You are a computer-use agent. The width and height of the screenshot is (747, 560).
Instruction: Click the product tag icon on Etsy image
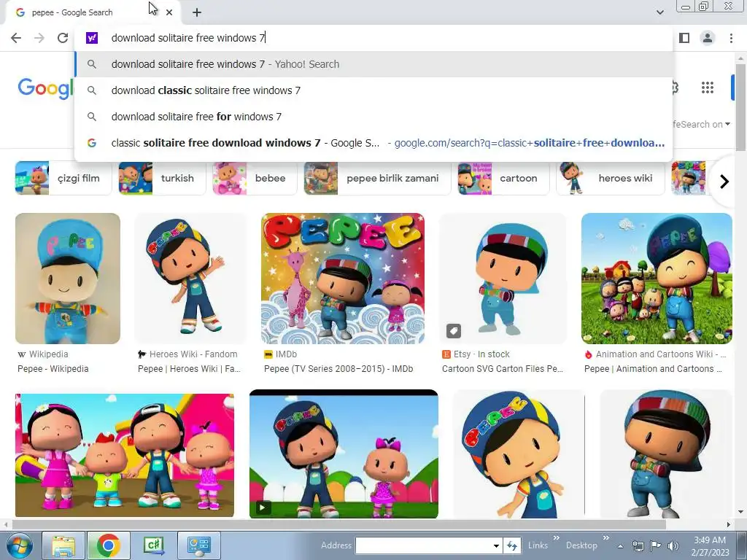[454, 330]
